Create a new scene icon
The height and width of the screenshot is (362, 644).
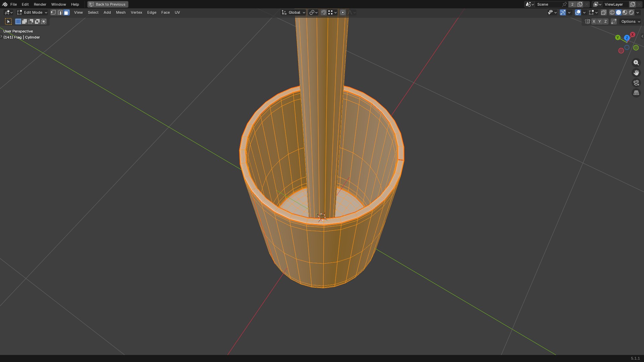tap(580, 4)
